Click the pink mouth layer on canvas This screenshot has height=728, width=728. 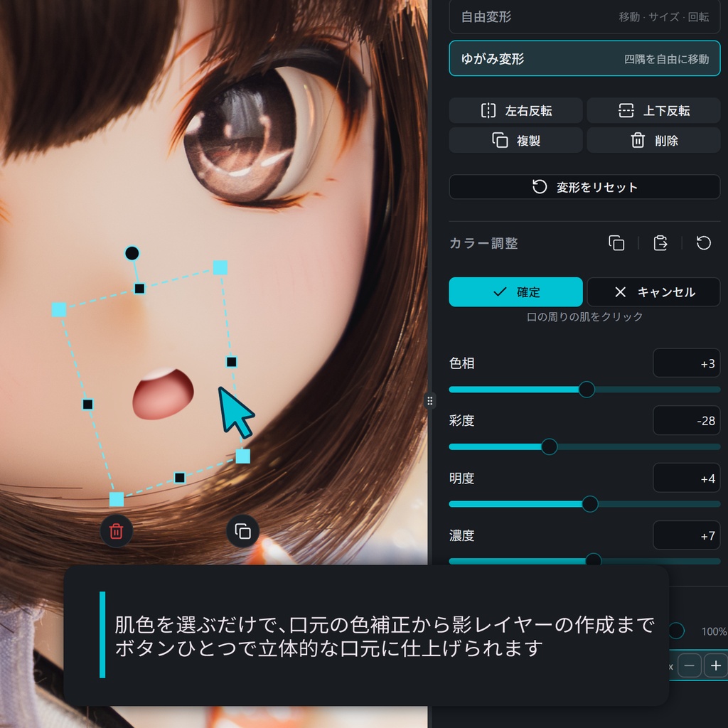(163, 394)
